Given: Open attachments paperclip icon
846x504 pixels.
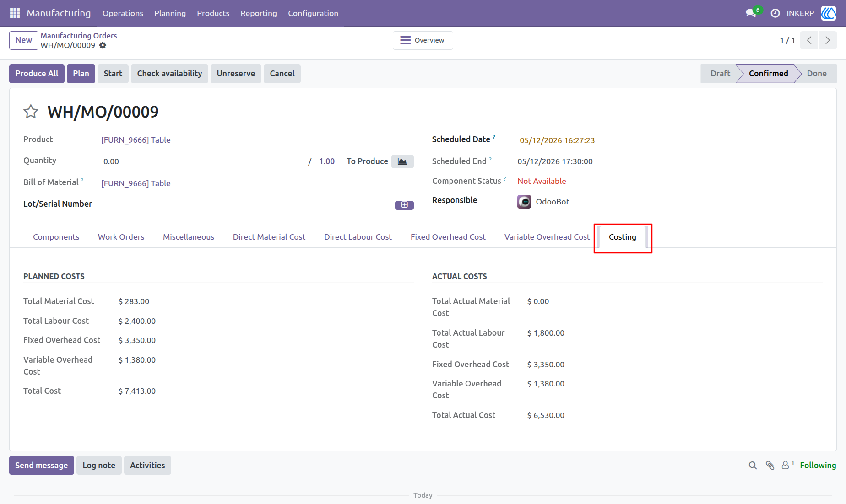Looking at the screenshot, I should pos(770,466).
